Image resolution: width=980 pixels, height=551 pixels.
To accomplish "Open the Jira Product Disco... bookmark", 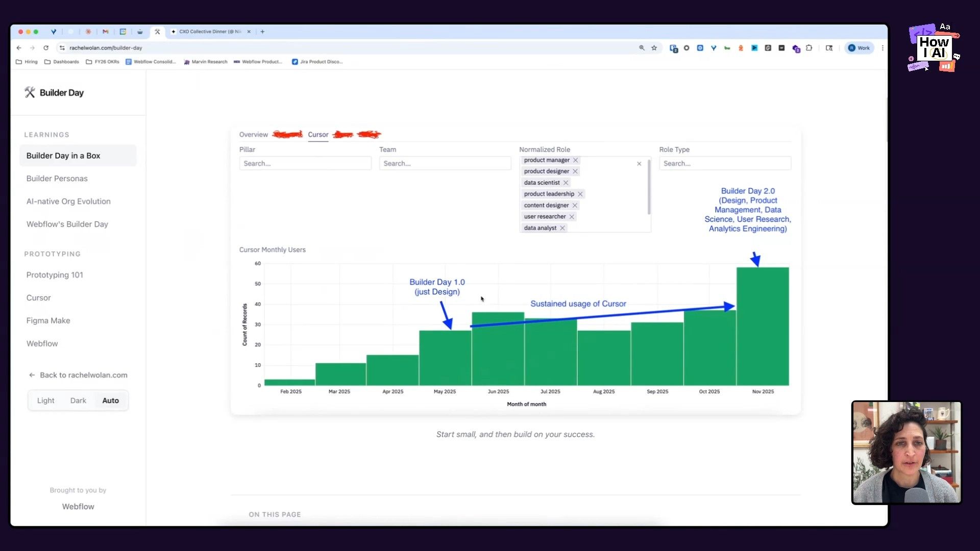I will [x=317, y=62].
